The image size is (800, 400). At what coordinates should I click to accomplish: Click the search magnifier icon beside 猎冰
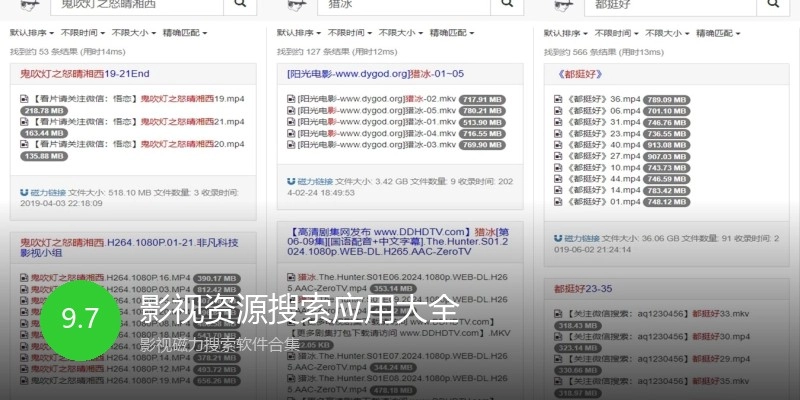[x=507, y=3]
